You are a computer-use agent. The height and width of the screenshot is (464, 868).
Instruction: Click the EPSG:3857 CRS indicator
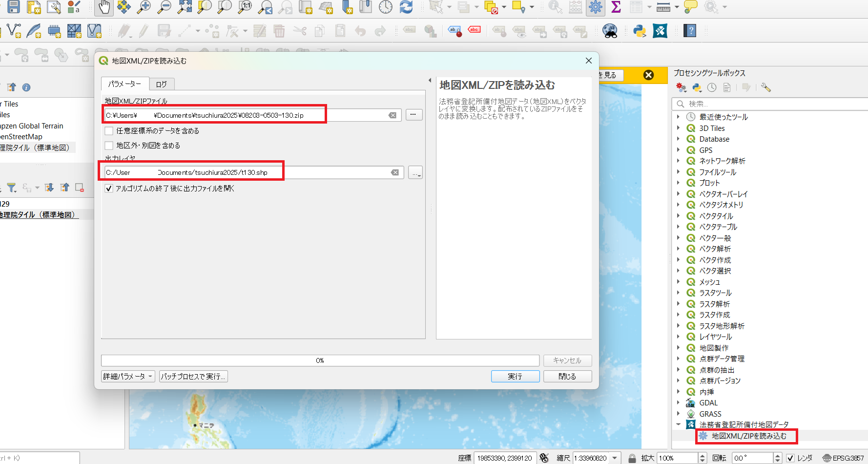point(843,458)
